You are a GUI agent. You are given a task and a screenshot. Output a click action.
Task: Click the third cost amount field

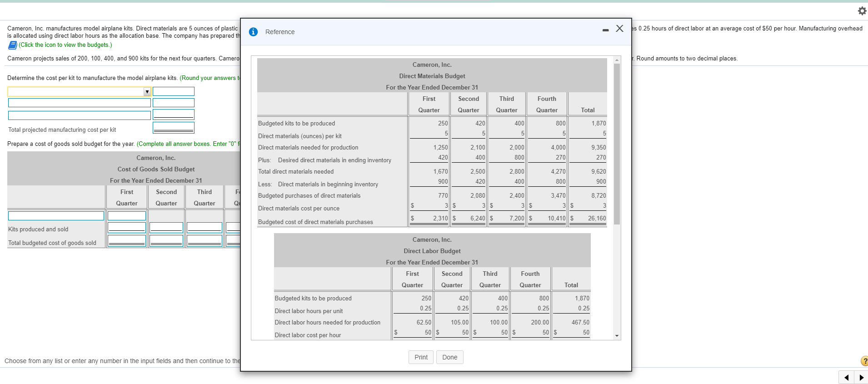(174, 114)
